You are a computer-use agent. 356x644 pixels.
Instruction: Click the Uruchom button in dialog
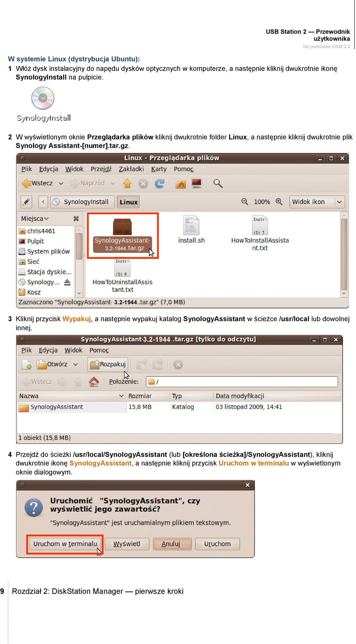point(217,544)
